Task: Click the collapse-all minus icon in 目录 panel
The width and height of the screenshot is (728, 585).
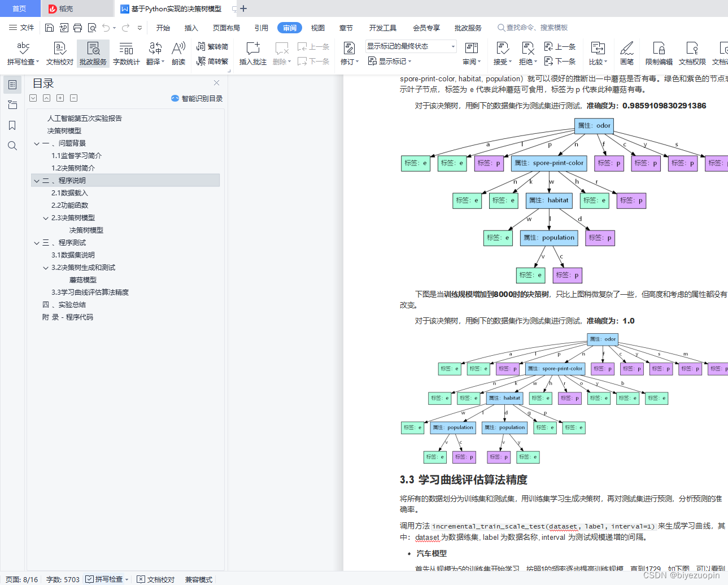Action: click(73, 98)
